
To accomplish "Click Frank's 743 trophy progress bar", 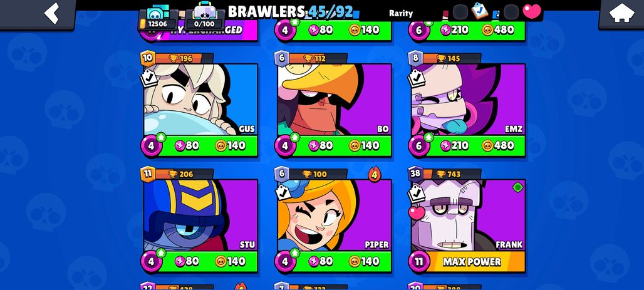I will coord(452,174).
